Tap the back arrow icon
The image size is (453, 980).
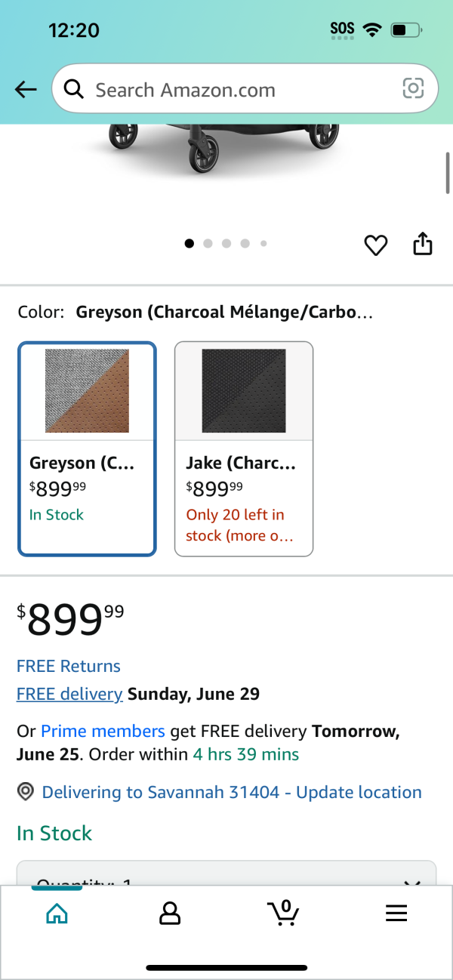tap(26, 90)
